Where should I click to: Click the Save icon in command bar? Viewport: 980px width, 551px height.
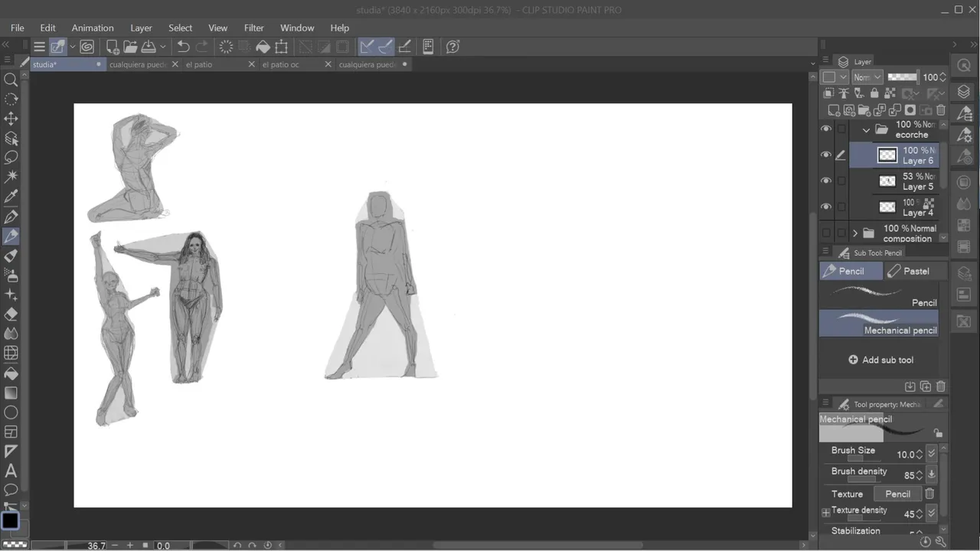tap(149, 47)
